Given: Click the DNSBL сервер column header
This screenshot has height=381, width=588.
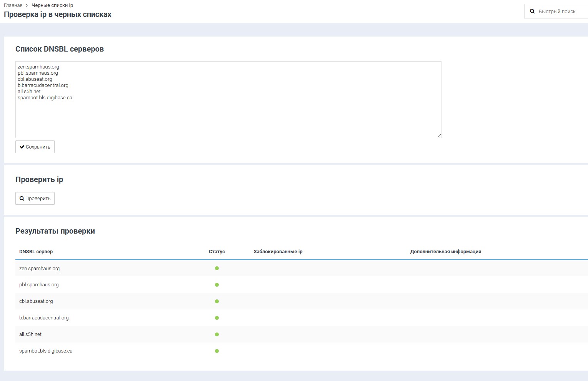Looking at the screenshot, I should point(36,252).
